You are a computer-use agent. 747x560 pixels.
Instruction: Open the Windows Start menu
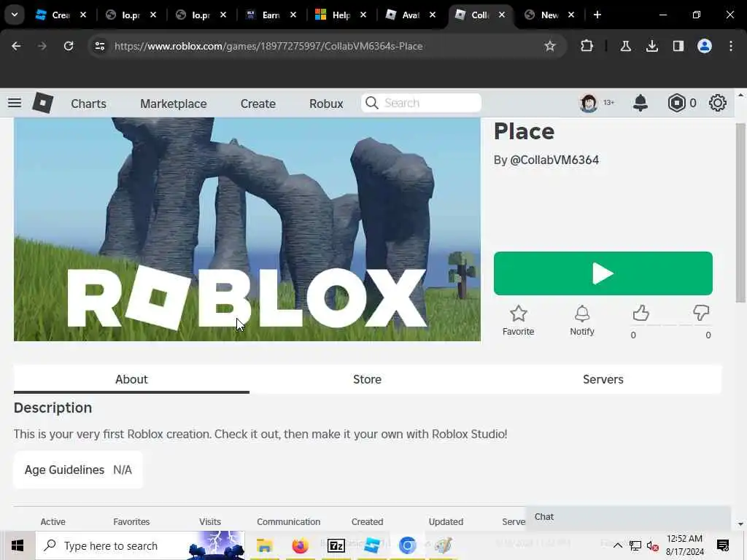(x=18, y=545)
